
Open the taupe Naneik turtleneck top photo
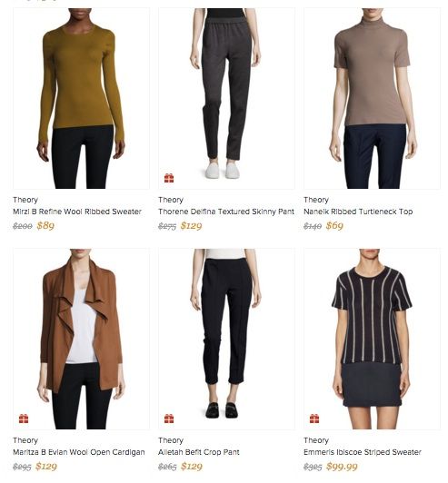coord(372,99)
